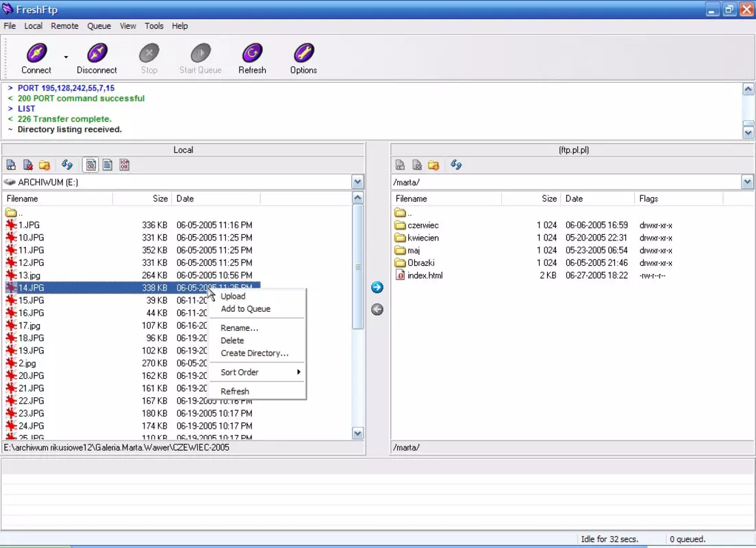Open the Help menu
Screen dimensions: 756x548
pyautogui.click(x=180, y=26)
